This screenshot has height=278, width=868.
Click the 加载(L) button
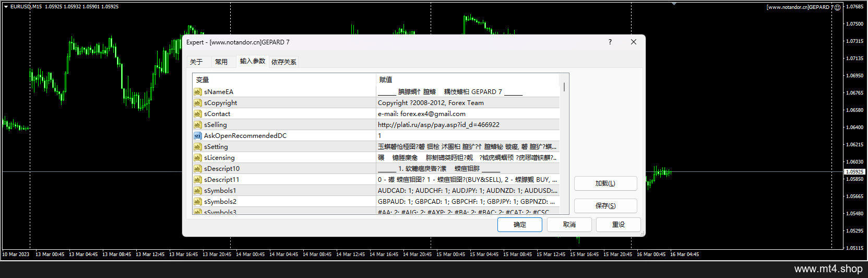(x=605, y=183)
